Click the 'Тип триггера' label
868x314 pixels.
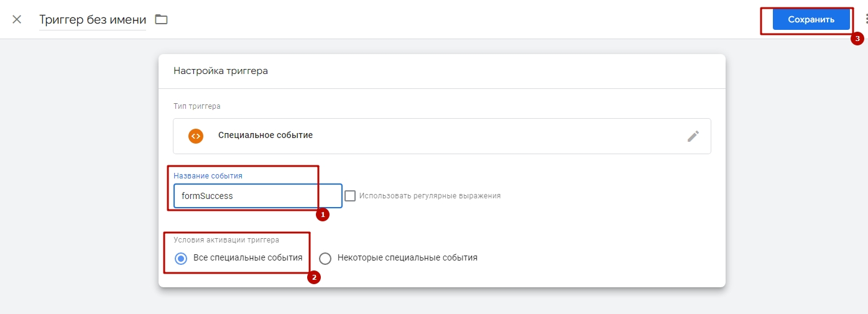coord(196,106)
